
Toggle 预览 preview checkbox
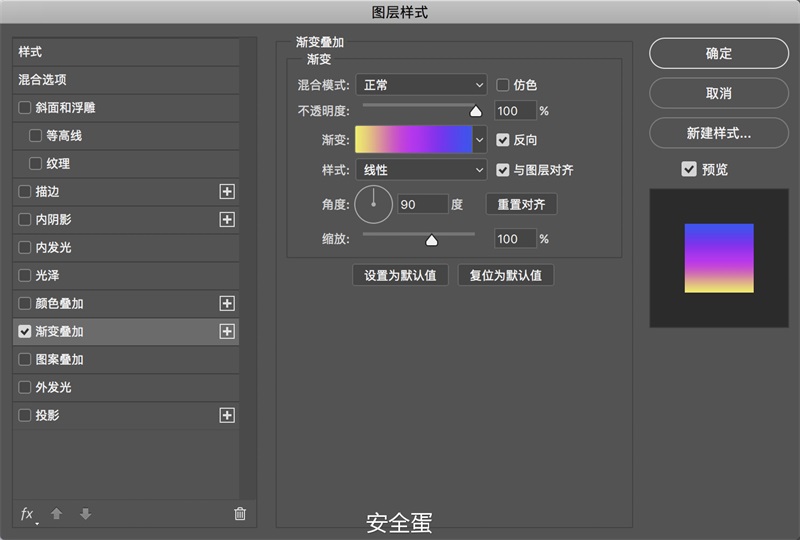click(x=689, y=169)
